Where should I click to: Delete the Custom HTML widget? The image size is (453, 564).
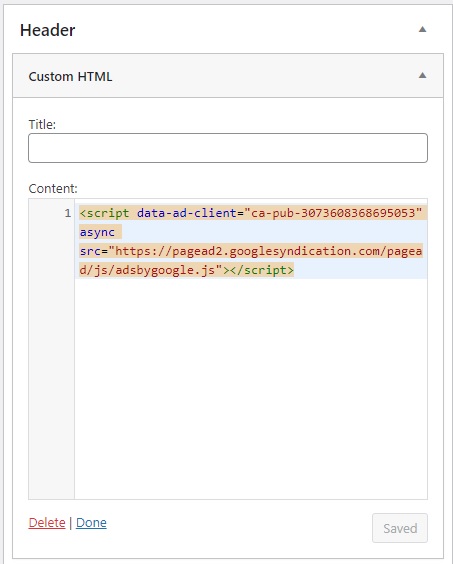click(x=47, y=522)
